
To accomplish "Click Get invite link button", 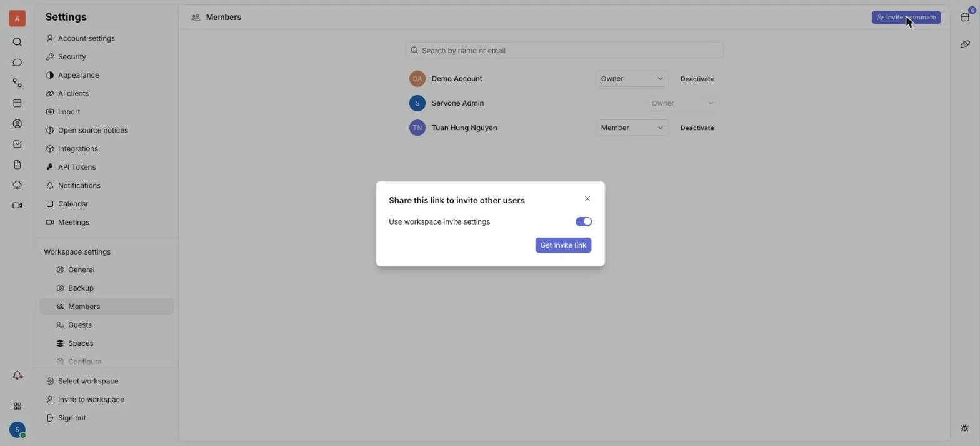I will tap(563, 245).
